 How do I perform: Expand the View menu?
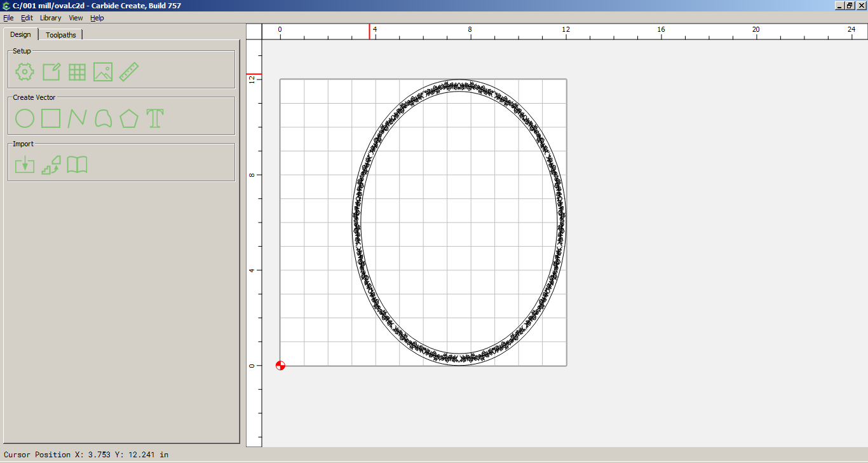[x=76, y=18]
